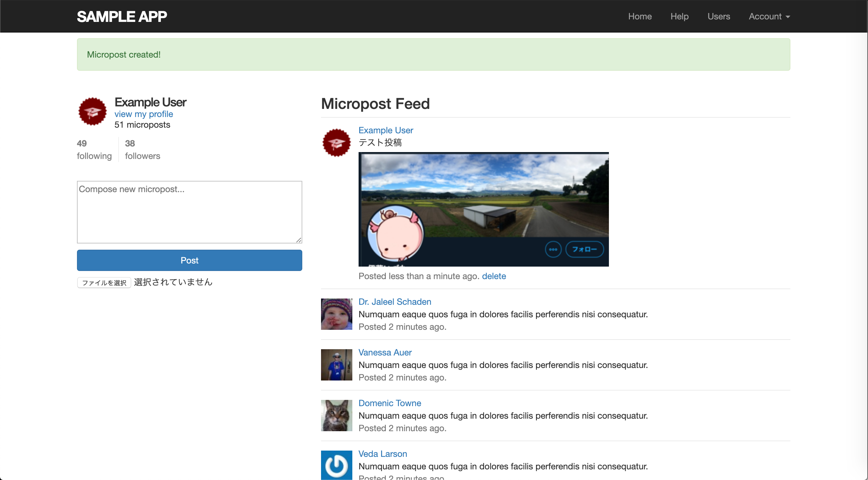868x480 pixels.
Task: Open the Account dropdown menu
Action: (769, 17)
